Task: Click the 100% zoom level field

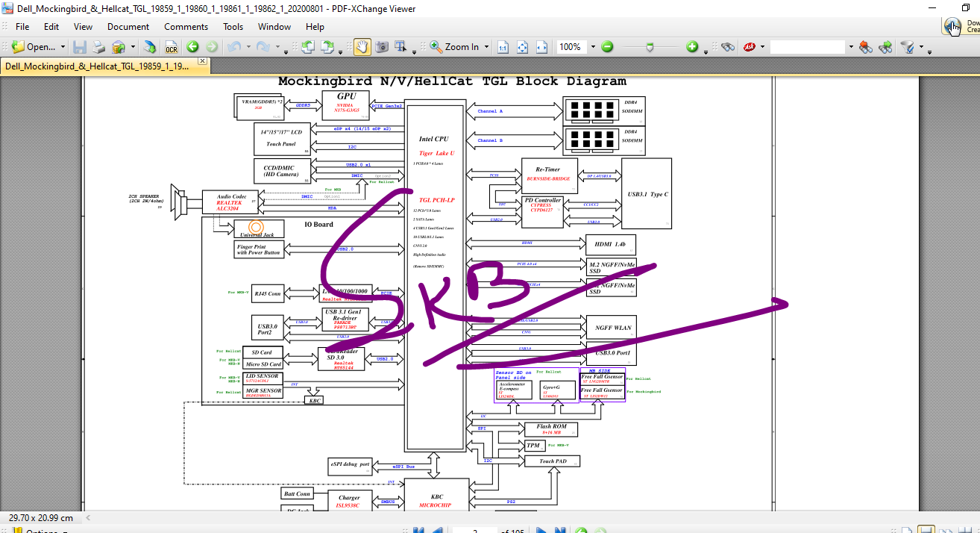Action: click(x=571, y=46)
